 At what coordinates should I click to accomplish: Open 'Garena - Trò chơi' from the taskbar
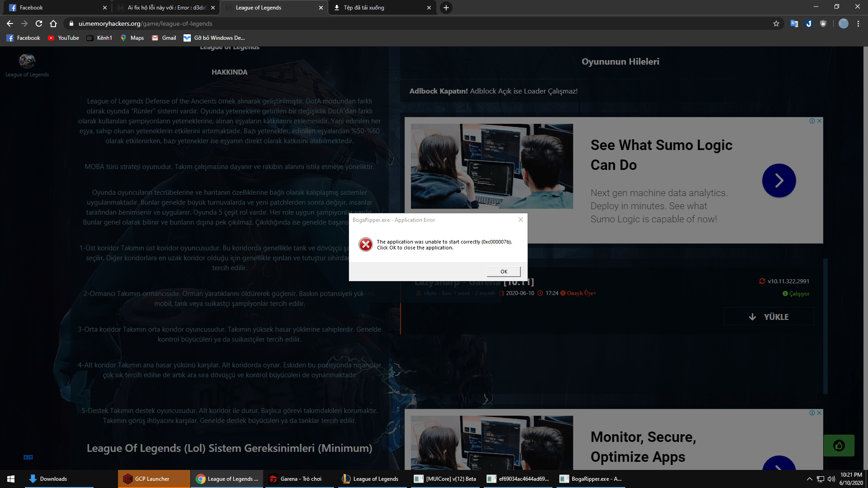pyautogui.click(x=300, y=479)
